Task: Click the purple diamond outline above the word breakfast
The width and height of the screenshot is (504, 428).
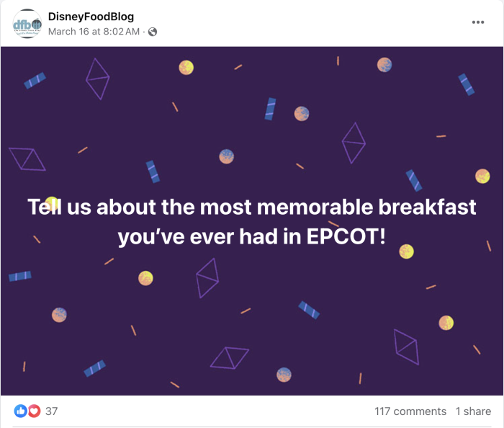Action: click(353, 143)
